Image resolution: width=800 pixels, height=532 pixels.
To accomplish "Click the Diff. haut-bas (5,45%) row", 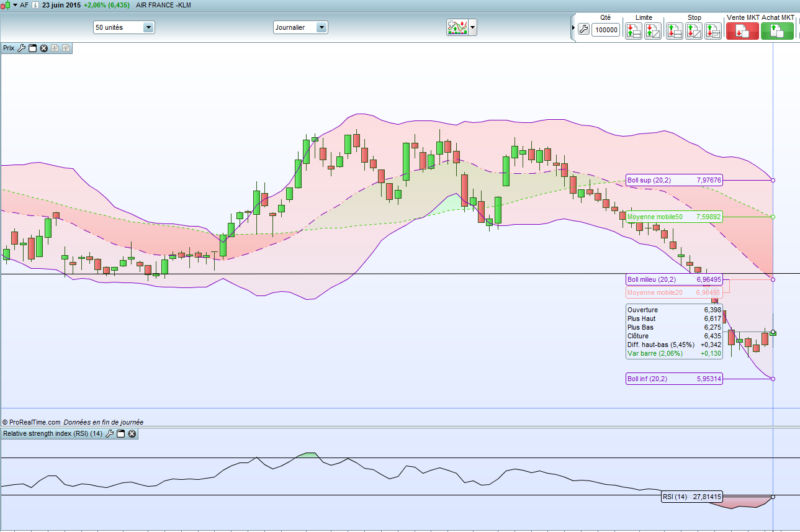I will point(674,345).
